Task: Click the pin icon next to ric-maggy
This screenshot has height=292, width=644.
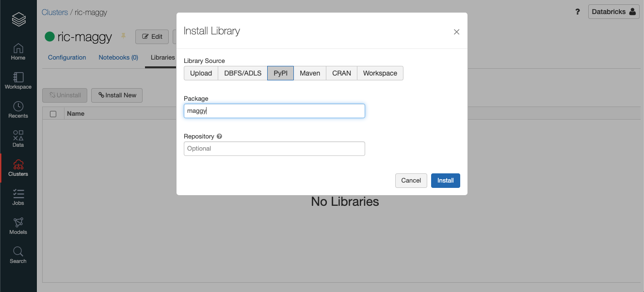Action: coord(123,36)
